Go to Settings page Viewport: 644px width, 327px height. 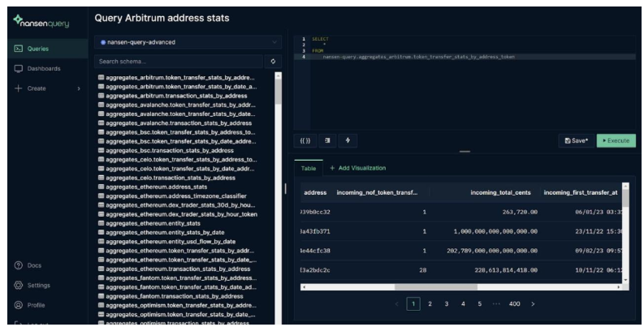point(39,285)
